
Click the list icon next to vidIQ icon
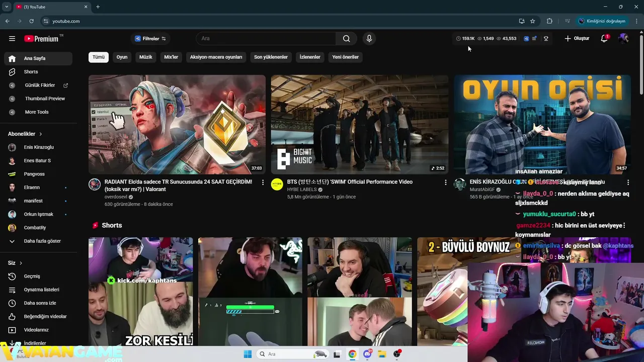[534, 39]
